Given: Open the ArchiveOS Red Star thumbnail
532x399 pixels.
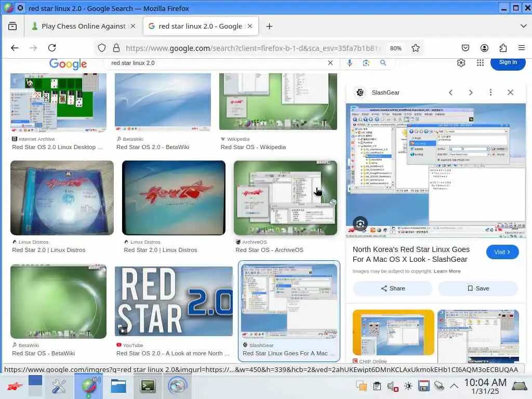Looking at the screenshot, I should [x=285, y=198].
